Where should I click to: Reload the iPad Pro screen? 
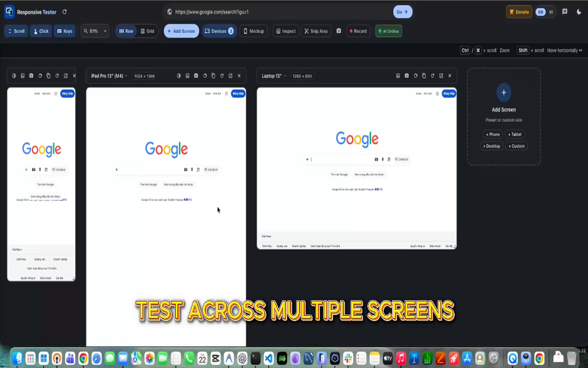click(x=222, y=76)
